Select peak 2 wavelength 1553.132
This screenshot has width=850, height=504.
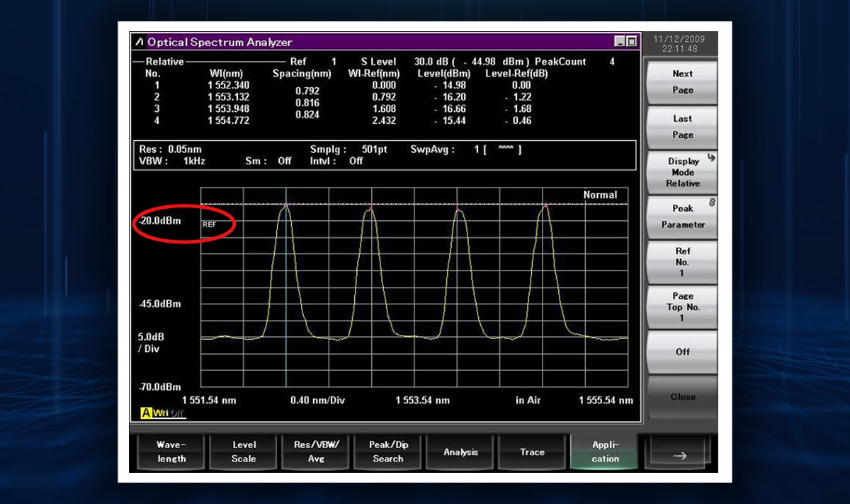(228, 97)
